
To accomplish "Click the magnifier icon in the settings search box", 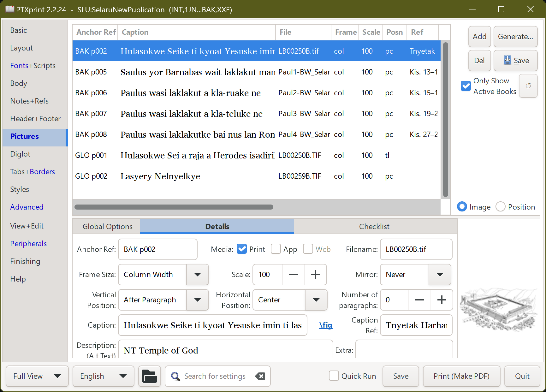I will click(175, 376).
